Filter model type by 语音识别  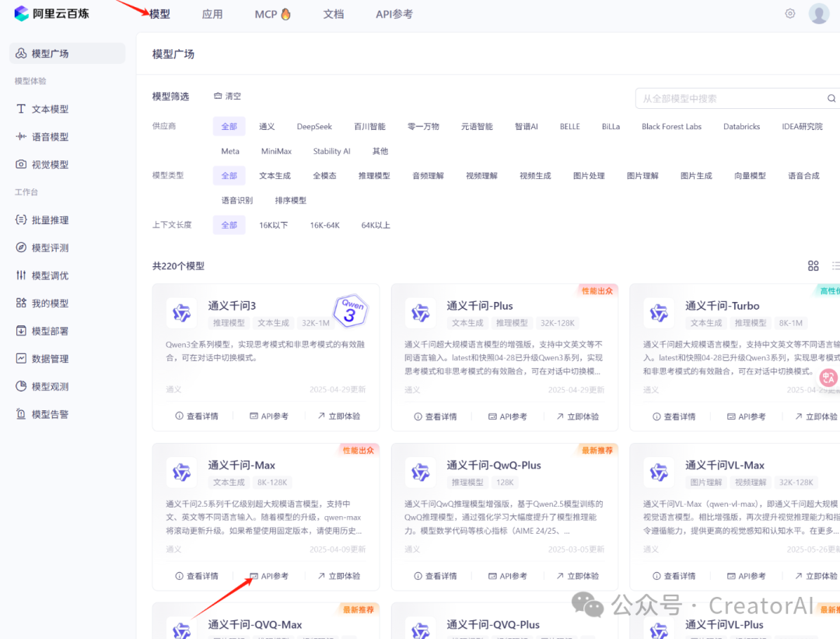pos(237,201)
